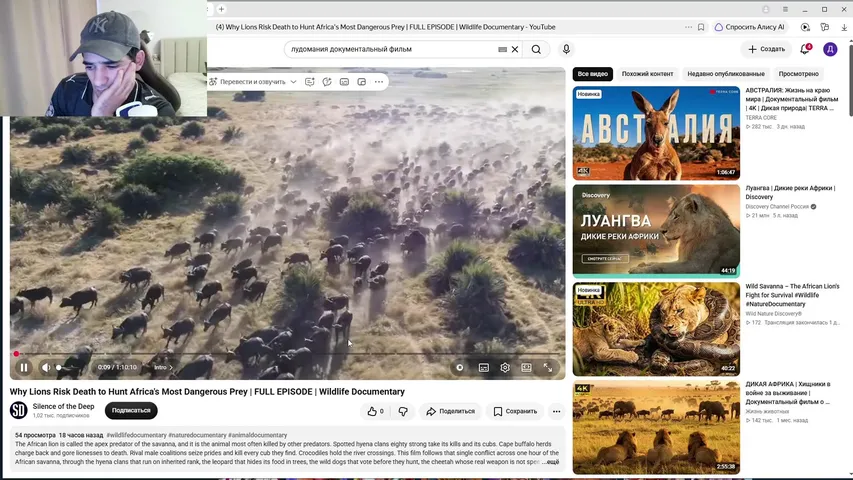Toggle subtitles with the captions icon

click(x=484, y=368)
